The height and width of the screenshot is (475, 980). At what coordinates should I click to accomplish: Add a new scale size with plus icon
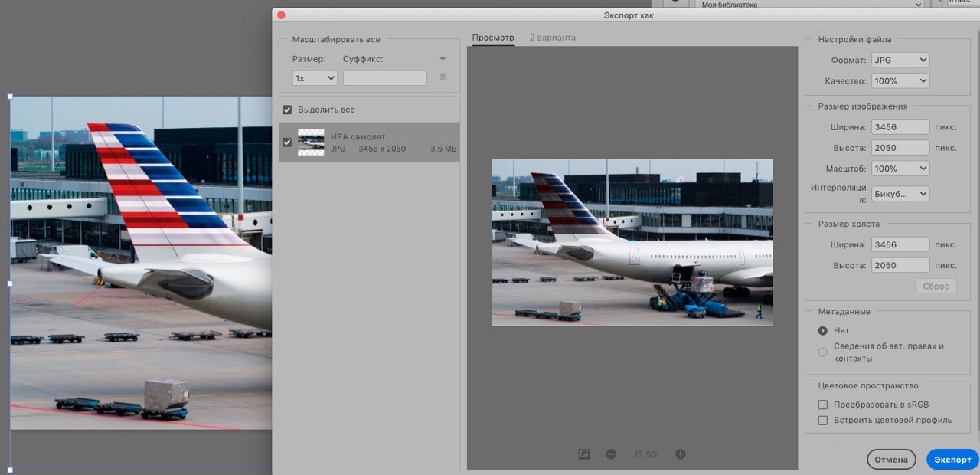(442, 59)
